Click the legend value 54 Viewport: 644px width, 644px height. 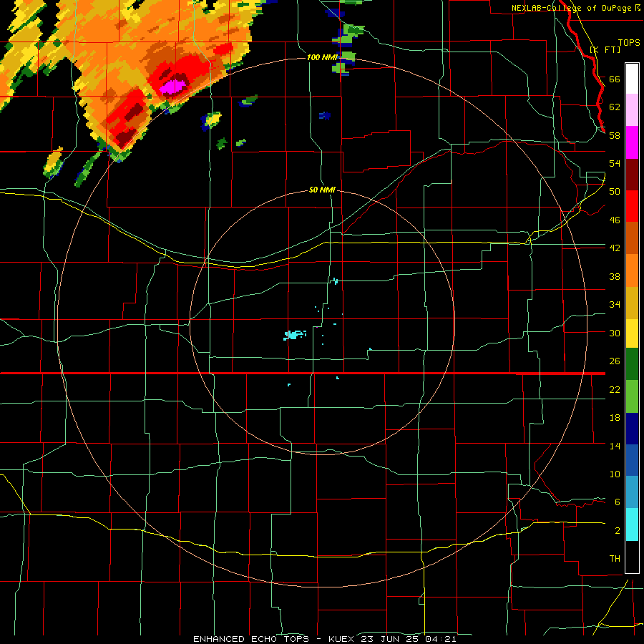click(615, 163)
